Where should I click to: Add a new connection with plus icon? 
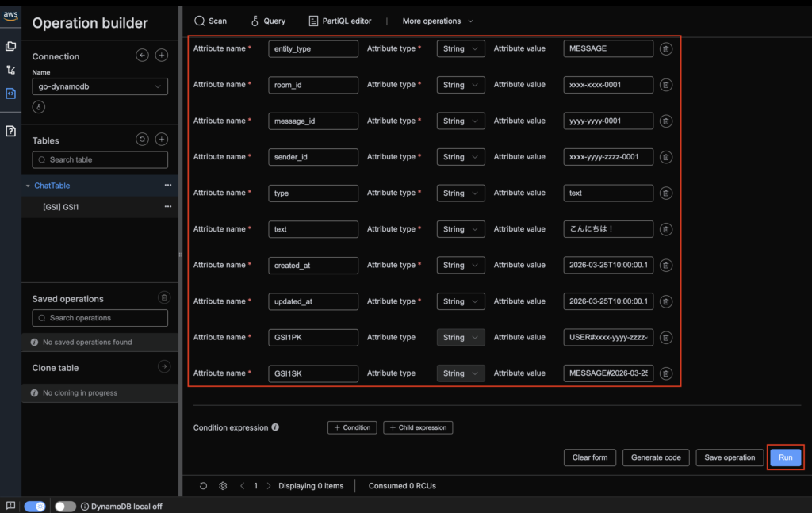[161, 56]
